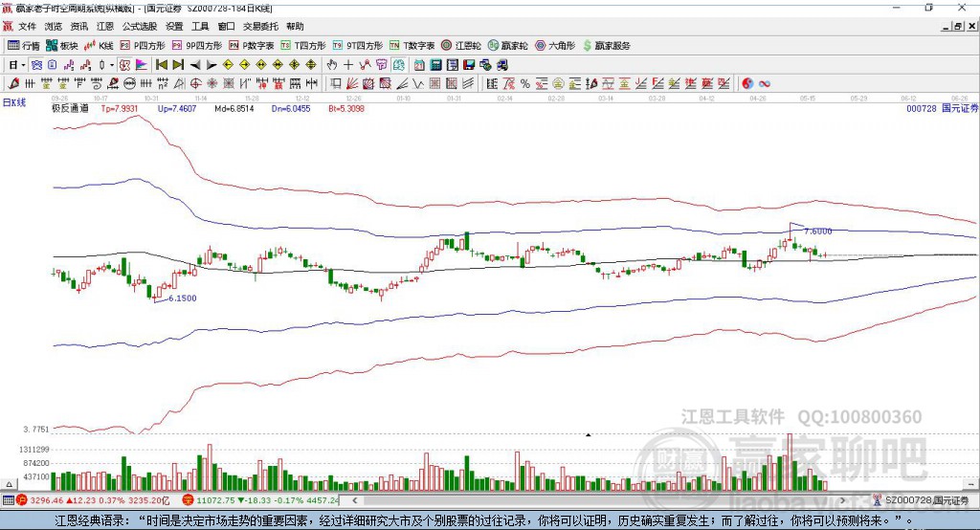The image size is (980, 530).
Task: Select the hand pan tool
Action: pyautogui.click(x=332, y=65)
